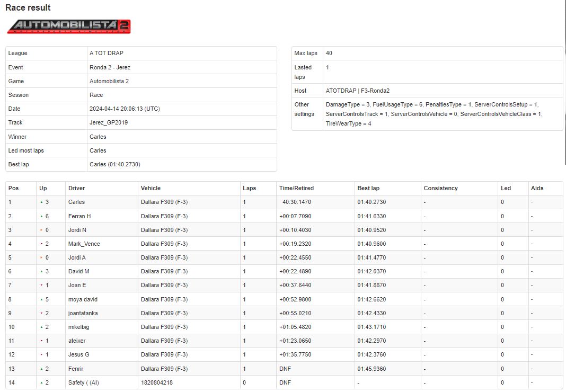The image size is (566, 392).
Task: Click the Other settings DamageType text
Action: click(434, 114)
